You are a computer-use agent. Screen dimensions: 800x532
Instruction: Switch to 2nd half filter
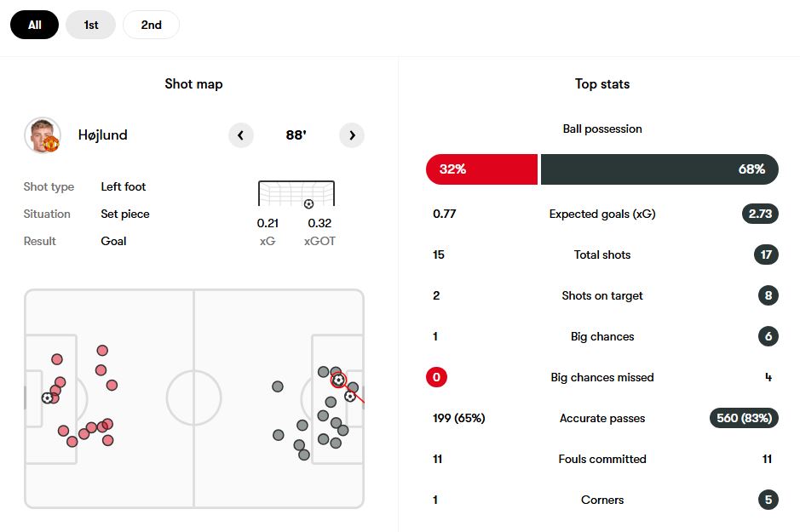tap(151, 25)
